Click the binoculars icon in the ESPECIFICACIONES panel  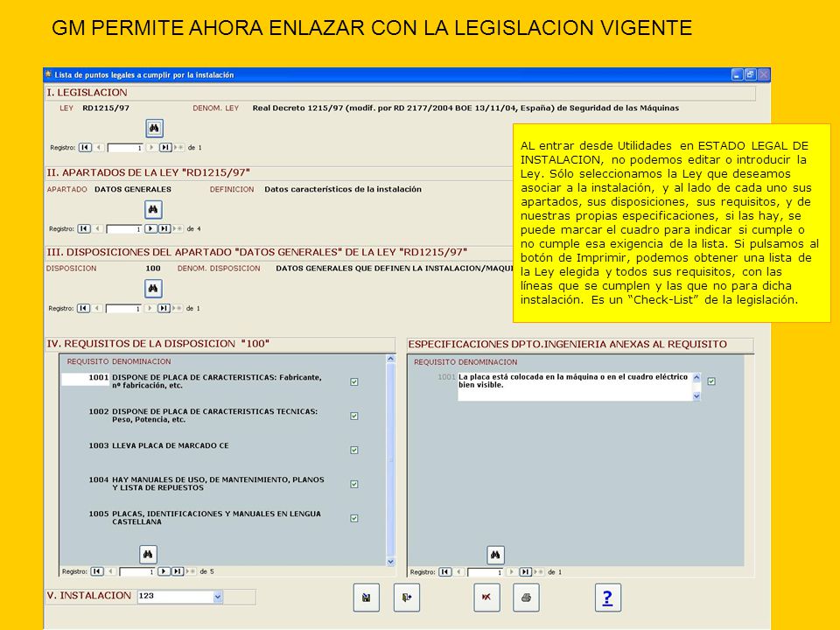[x=495, y=555]
